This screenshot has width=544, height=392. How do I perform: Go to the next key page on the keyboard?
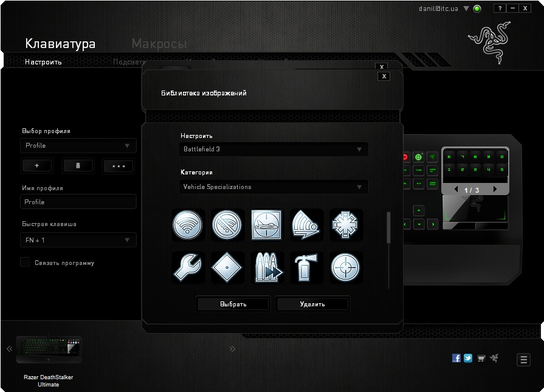(495, 189)
